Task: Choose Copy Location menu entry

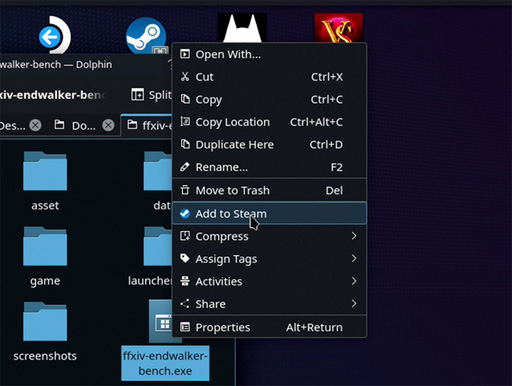Action: (269, 122)
